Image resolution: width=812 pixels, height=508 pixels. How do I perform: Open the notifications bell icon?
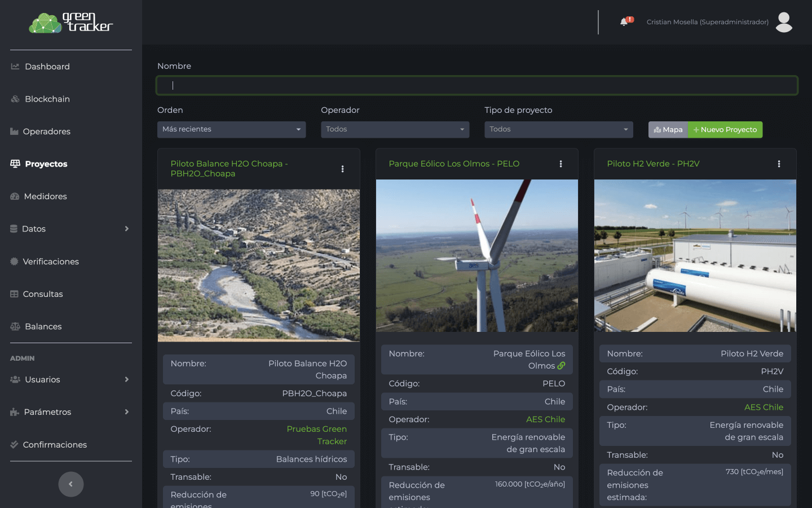point(624,22)
